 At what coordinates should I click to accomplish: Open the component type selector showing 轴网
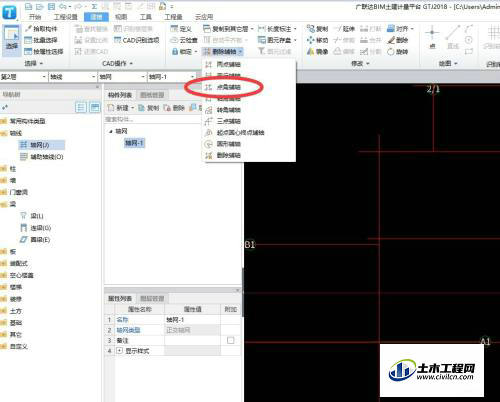(x=122, y=77)
